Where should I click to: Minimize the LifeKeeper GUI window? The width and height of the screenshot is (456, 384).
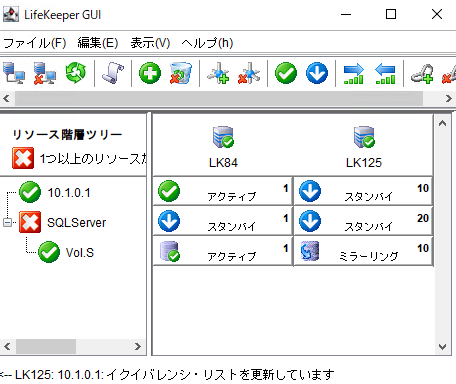(346, 14)
